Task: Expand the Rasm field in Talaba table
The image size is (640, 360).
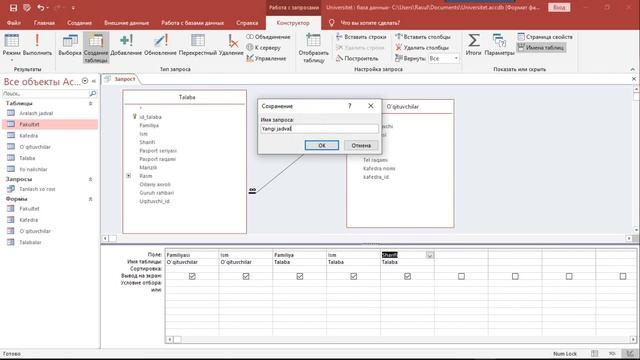Action: 129,176
